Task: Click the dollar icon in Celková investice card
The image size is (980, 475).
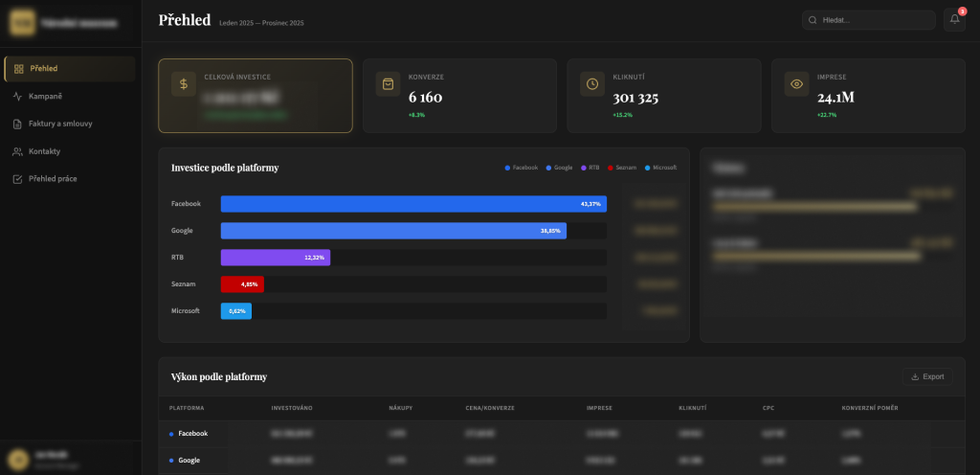Action: (x=184, y=84)
